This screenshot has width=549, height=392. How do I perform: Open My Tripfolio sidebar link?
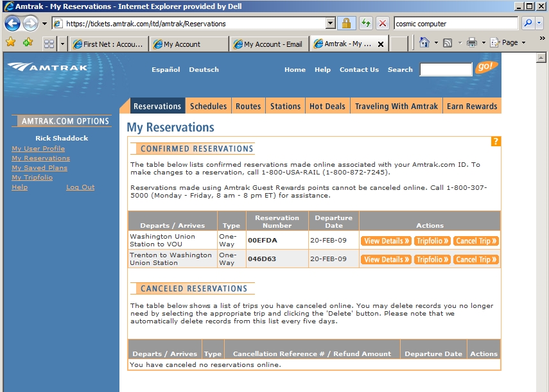tap(32, 178)
